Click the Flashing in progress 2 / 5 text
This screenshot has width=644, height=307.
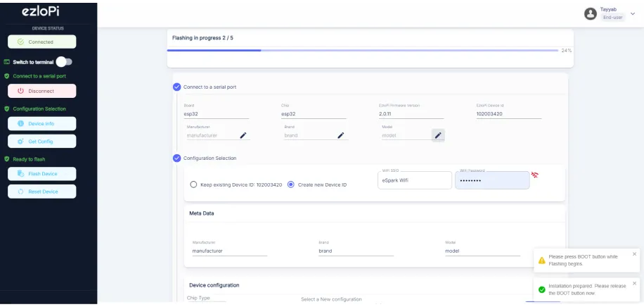coord(203,38)
